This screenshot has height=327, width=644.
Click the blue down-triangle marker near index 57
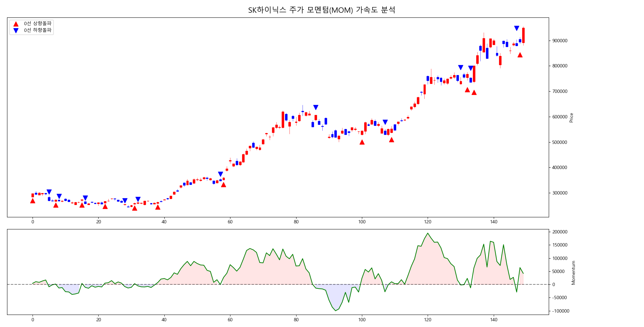point(220,174)
